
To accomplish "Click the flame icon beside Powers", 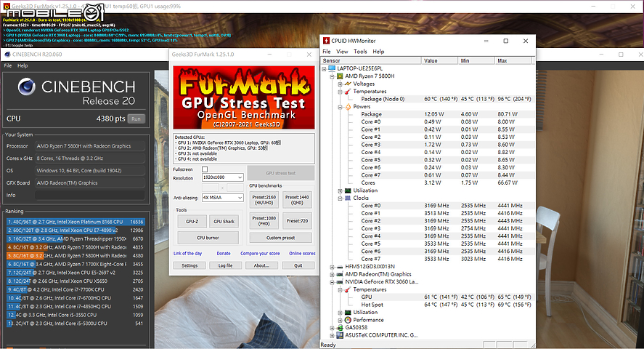I will click(x=348, y=106).
